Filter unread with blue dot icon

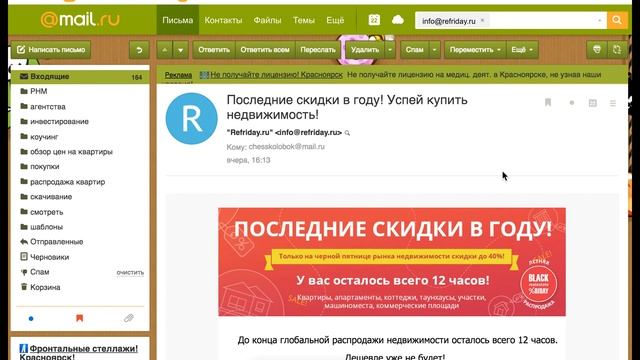tap(31, 318)
